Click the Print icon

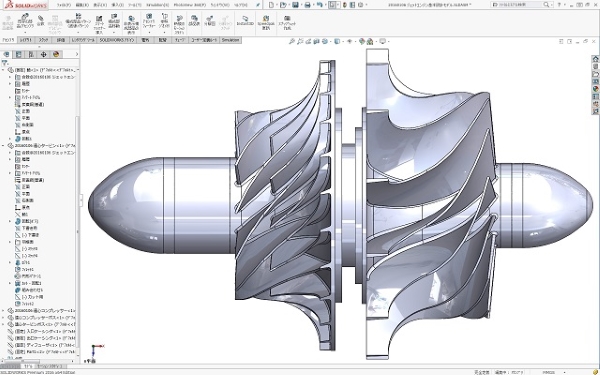(x=307, y=5)
